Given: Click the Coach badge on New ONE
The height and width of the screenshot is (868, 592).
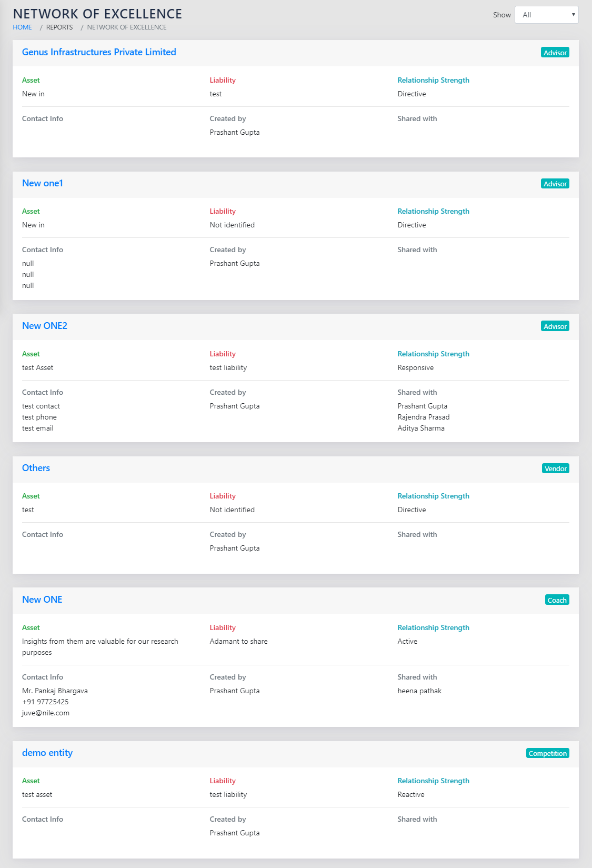Looking at the screenshot, I should [557, 600].
